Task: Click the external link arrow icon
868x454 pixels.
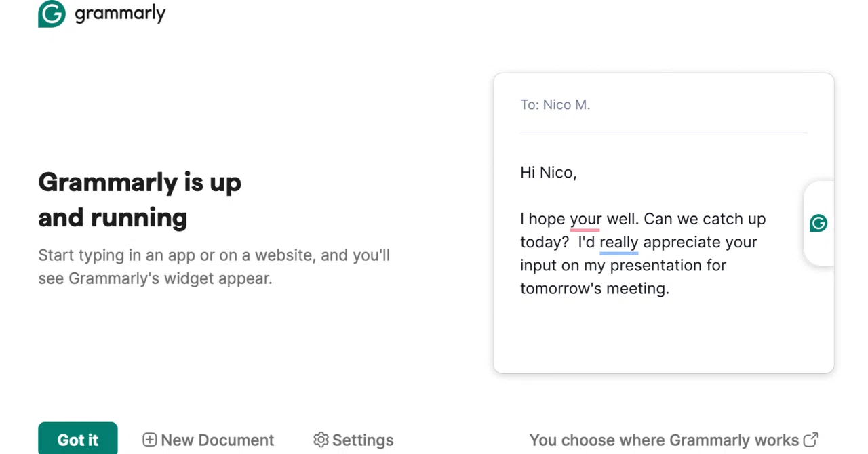Action: (x=810, y=440)
